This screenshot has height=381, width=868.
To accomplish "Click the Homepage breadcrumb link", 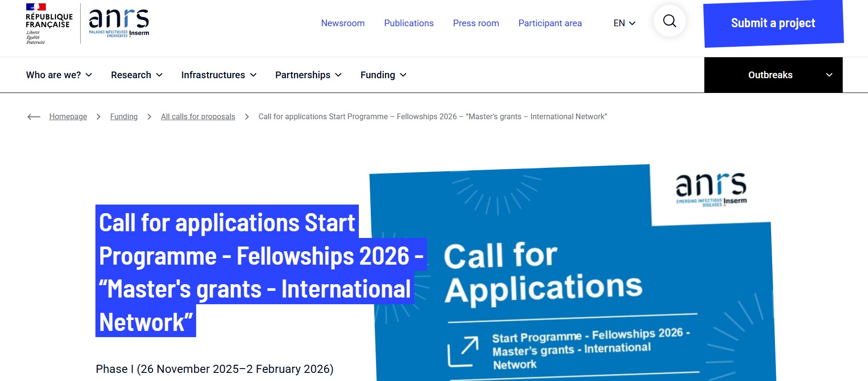I will coord(68,116).
